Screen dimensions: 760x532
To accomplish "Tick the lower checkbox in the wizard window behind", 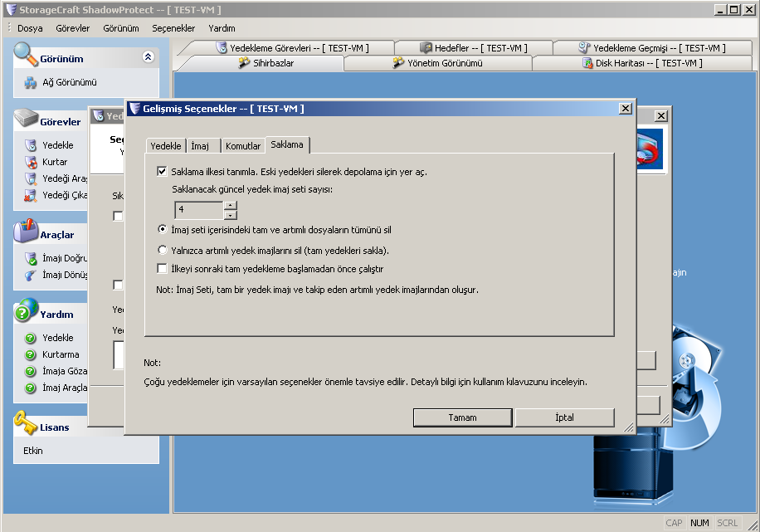I will (x=118, y=285).
